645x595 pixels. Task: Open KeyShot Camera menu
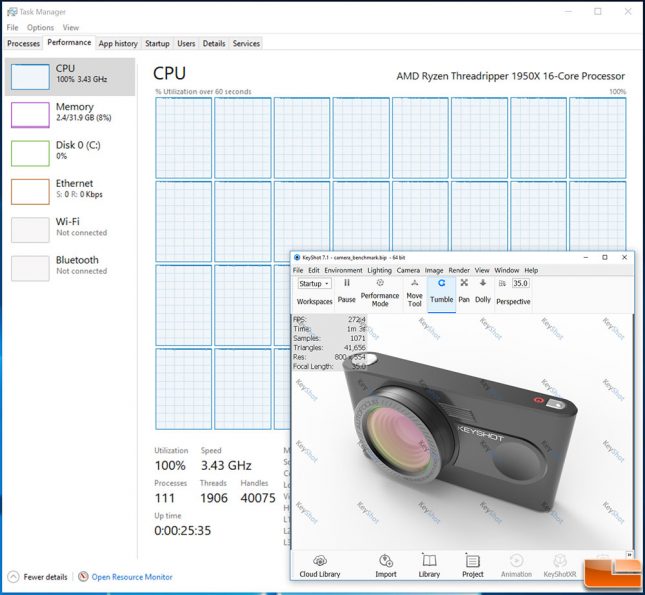[x=408, y=270]
